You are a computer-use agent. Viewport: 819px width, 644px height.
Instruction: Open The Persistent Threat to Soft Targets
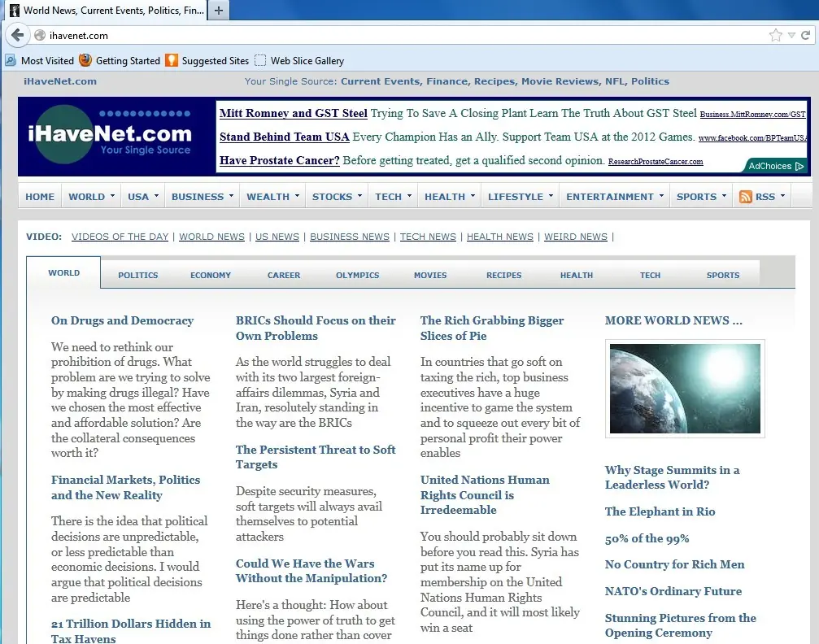[316, 457]
